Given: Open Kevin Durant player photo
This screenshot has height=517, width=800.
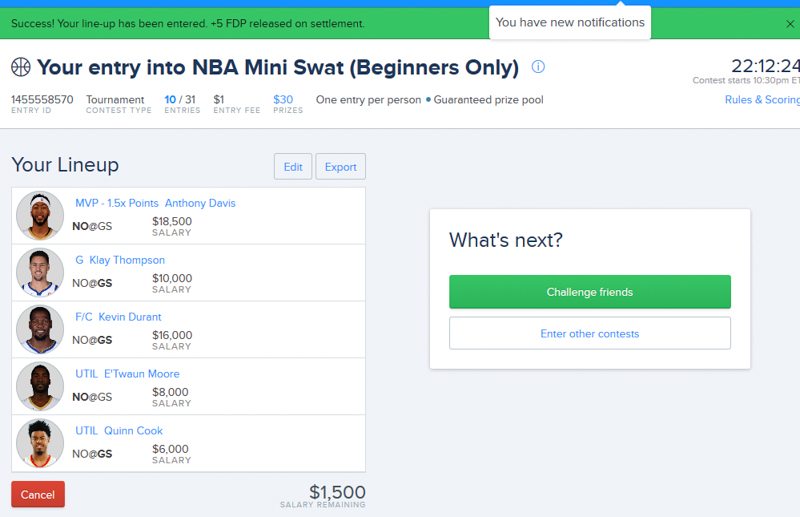Looking at the screenshot, I should 40,329.
